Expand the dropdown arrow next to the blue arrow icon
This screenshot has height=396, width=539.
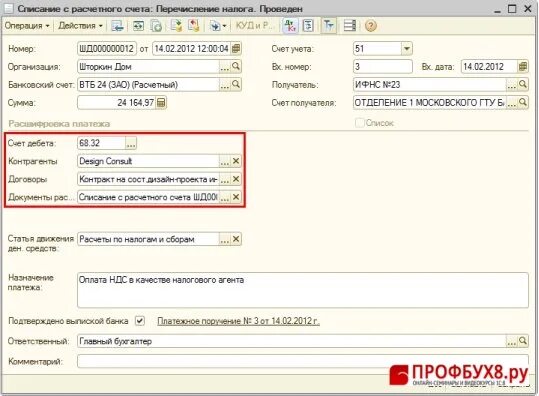[x=224, y=26]
